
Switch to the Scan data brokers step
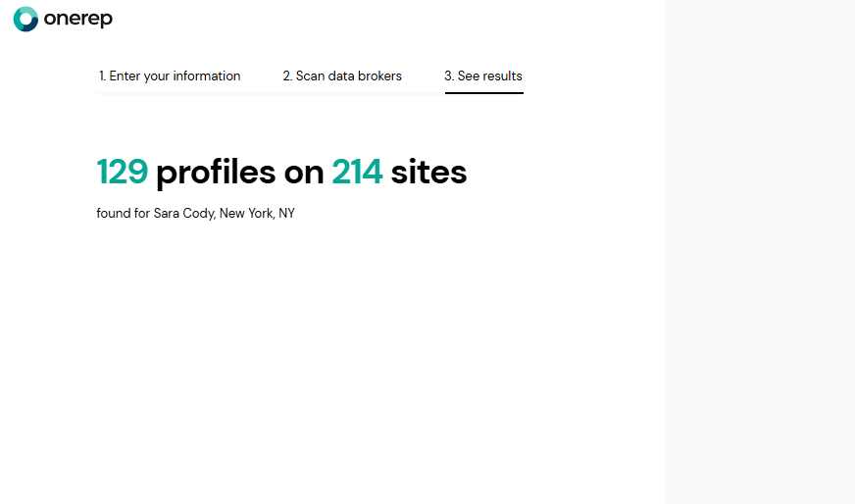(x=342, y=76)
